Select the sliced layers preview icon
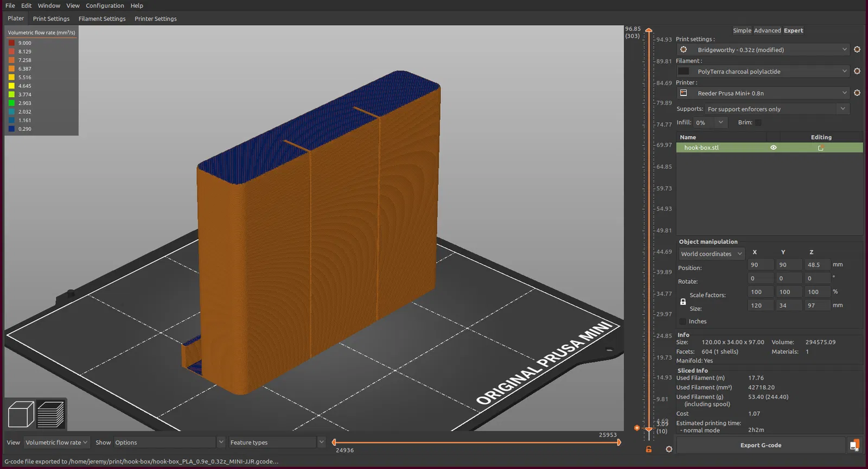Screen dimensions: 868x469 tap(51, 414)
